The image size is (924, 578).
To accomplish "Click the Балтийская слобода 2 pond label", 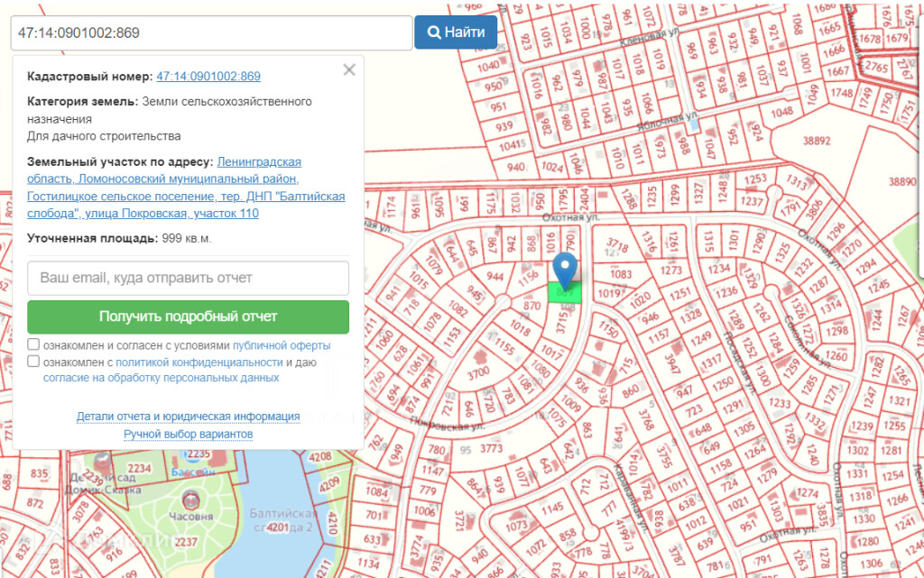I will click(x=282, y=520).
